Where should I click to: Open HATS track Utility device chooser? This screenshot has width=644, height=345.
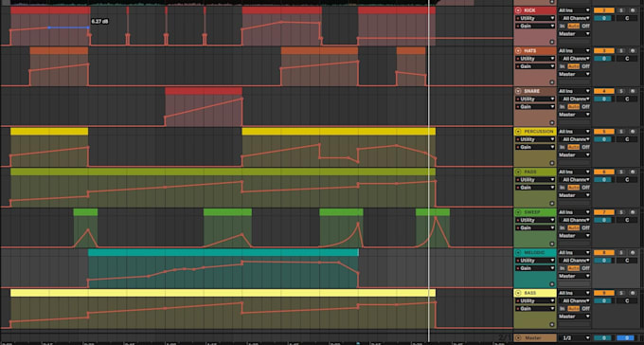(535, 59)
